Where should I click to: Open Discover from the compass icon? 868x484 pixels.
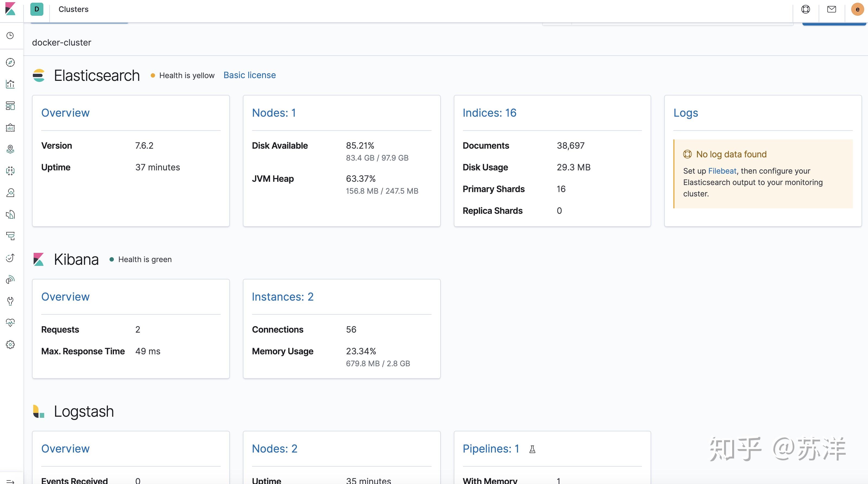tap(11, 62)
